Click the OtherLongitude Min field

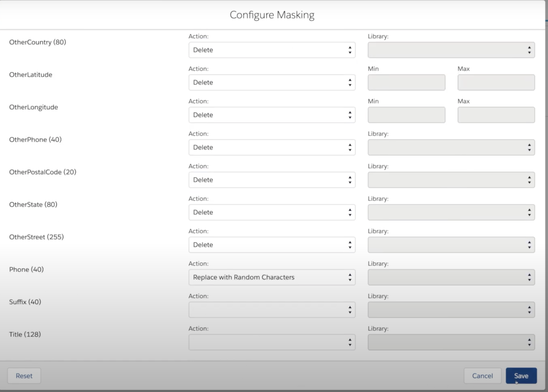click(x=406, y=115)
